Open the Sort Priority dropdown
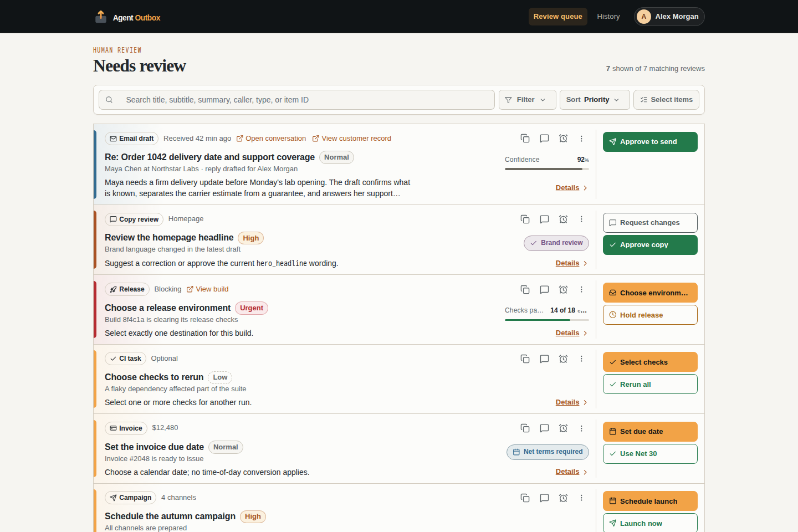 pos(595,100)
